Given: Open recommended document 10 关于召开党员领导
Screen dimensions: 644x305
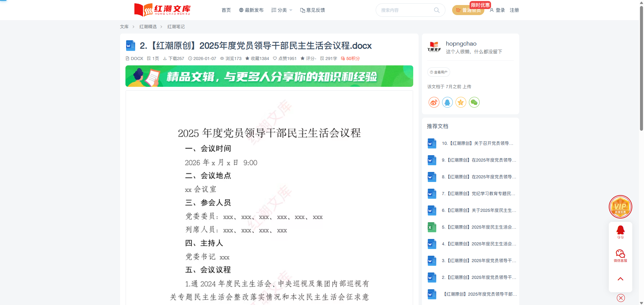Looking at the screenshot, I should pyautogui.click(x=478, y=143).
